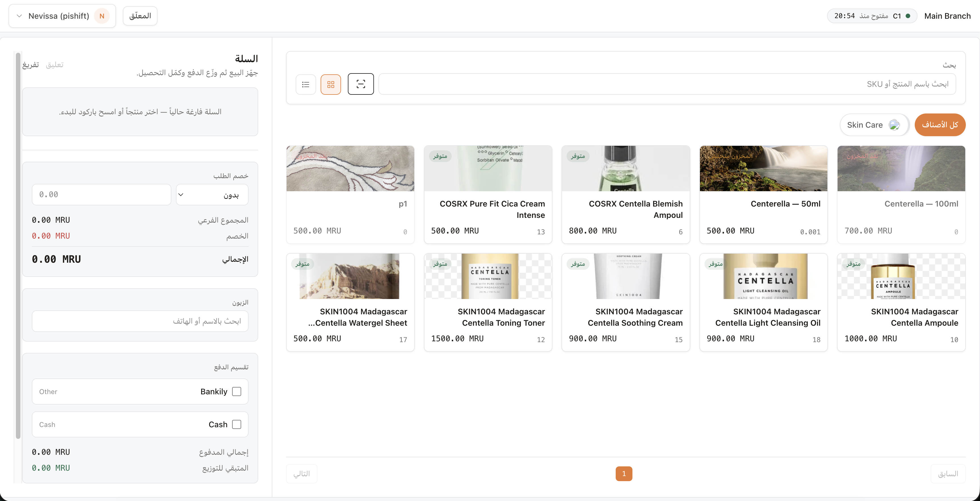Image resolution: width=980 pixels, height=501 pixels.
Task: Click تفريغ to empty the cart
Action: pyautogui.click(x=30, y=65)
